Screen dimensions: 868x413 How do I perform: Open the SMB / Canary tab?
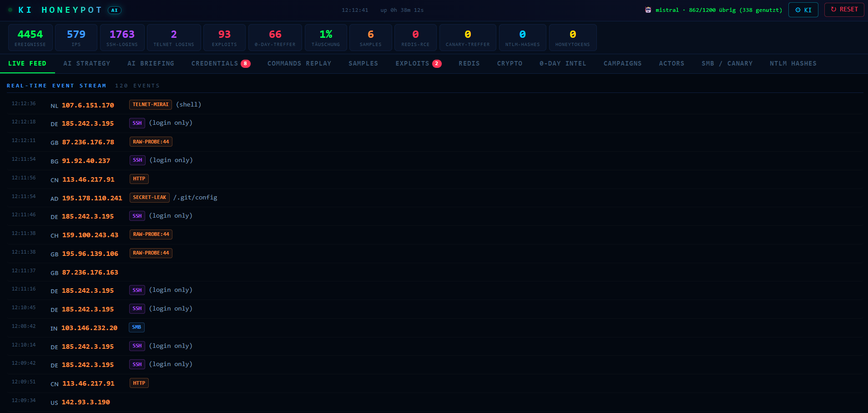click(727, 63)
